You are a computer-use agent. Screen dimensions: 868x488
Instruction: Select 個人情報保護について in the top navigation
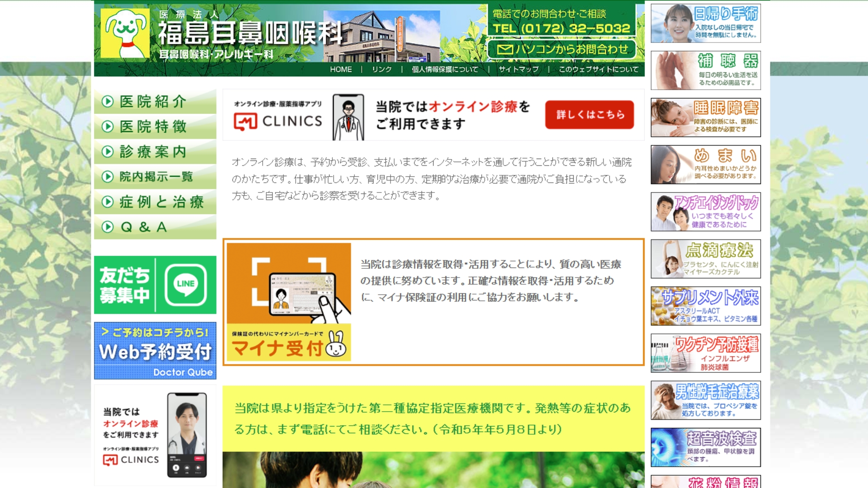443,69
